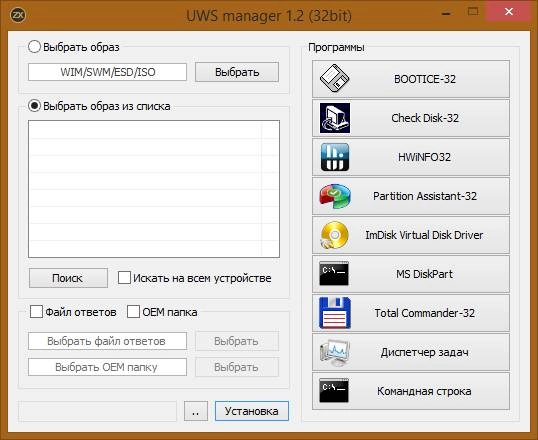Image resolution: width=538 pixels, height=440 pixels.
Task: Click the '..' browse button
Action: click(196, 411)
